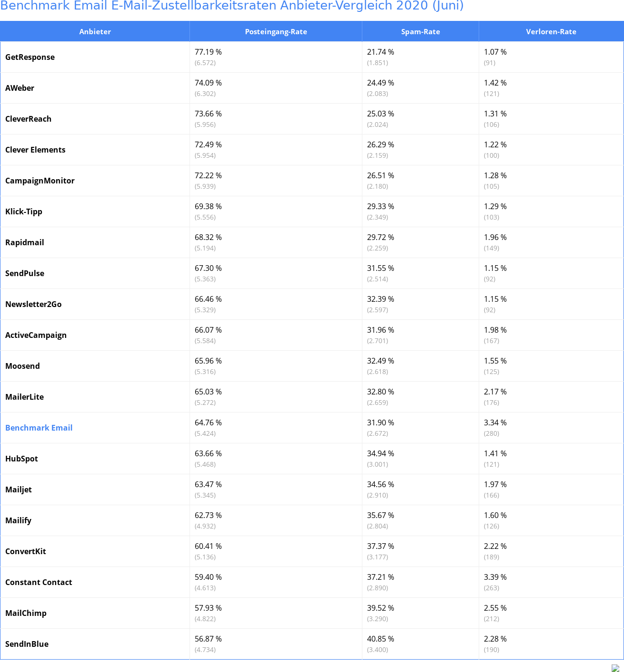624x672 pixels.
Task: Click the CampaignMonitor provider name
Action: point(40,181)
